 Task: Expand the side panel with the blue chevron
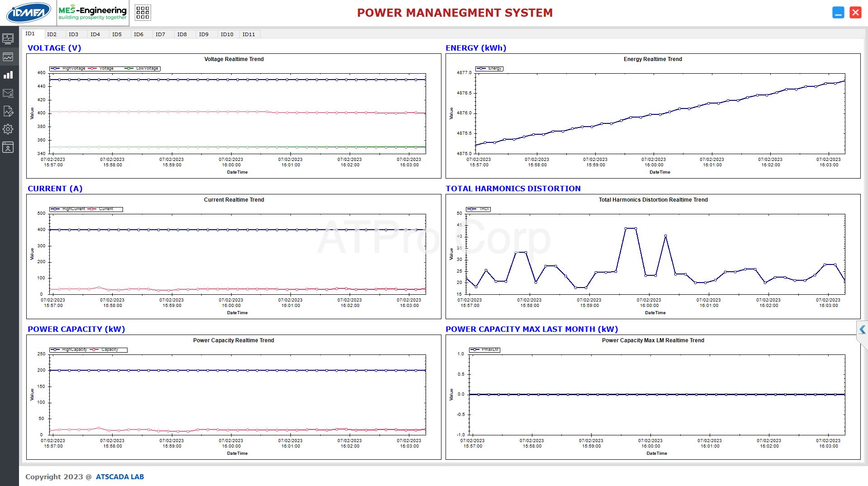pos(862,330)
